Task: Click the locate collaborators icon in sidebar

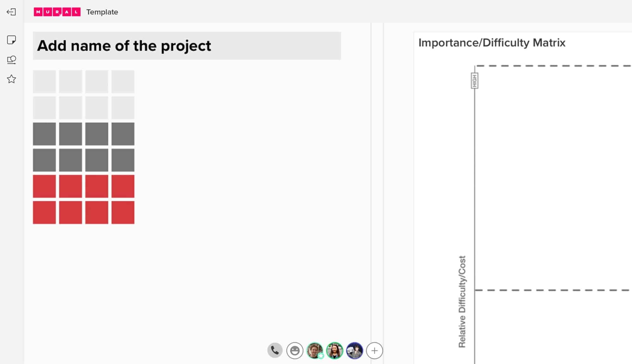Action: coord(11,60)
